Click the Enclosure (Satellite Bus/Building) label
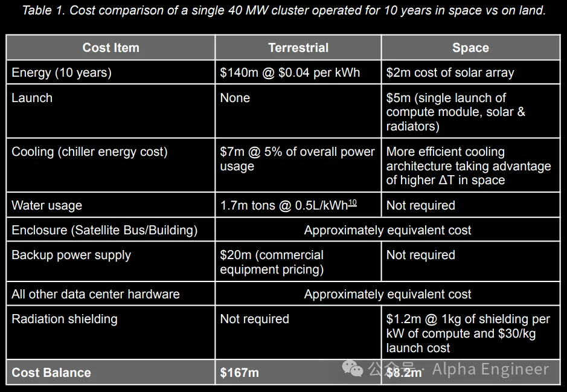The image size is (567, 392). pos(104,230)
